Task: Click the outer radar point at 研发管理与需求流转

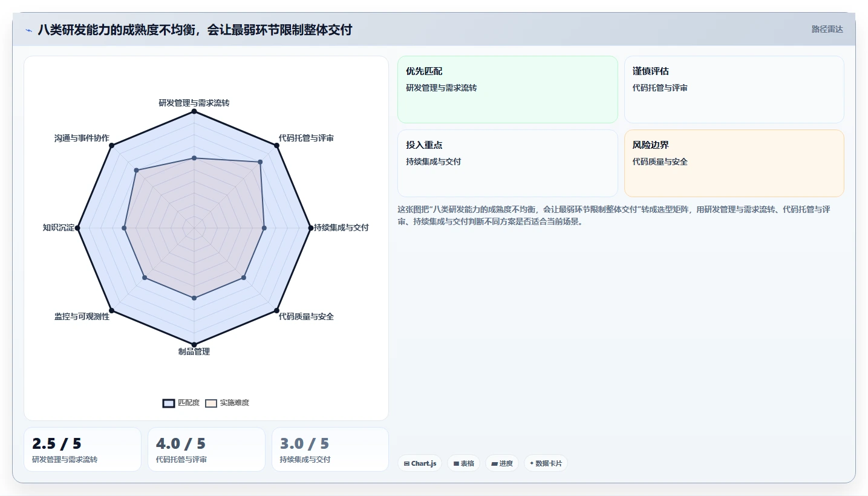Action: (194, 111)
